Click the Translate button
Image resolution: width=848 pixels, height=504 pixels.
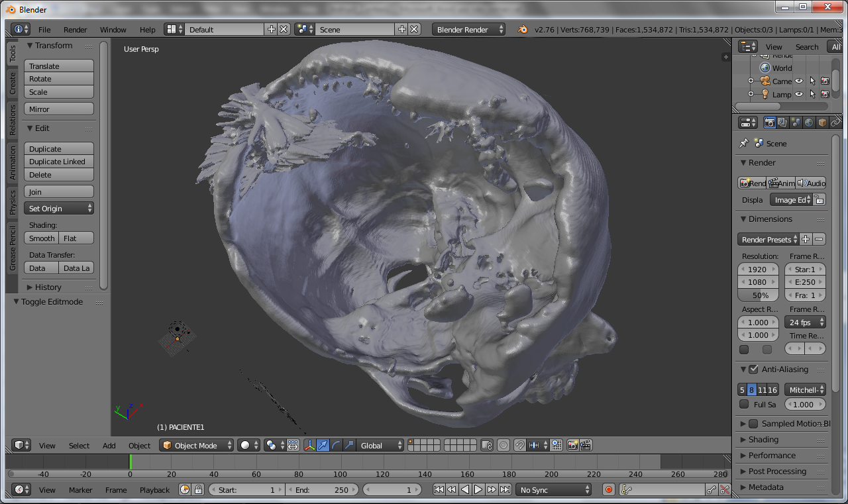click(x=59, y=66)
